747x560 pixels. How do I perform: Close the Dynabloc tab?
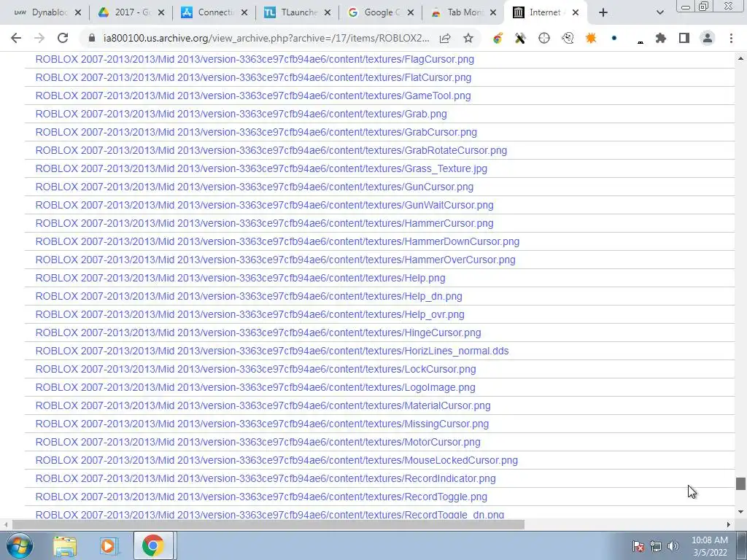click(x=78, y=13)
